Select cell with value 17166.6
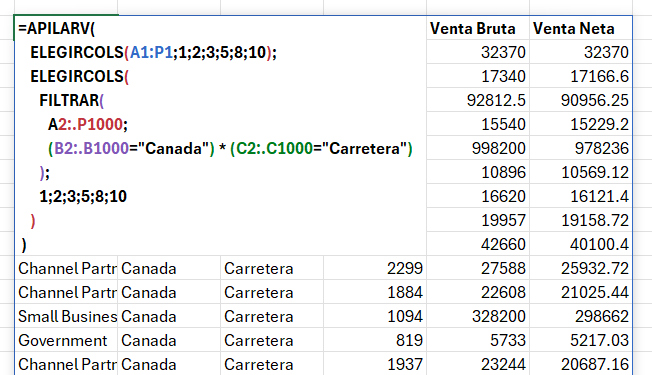 pos(581,76)
